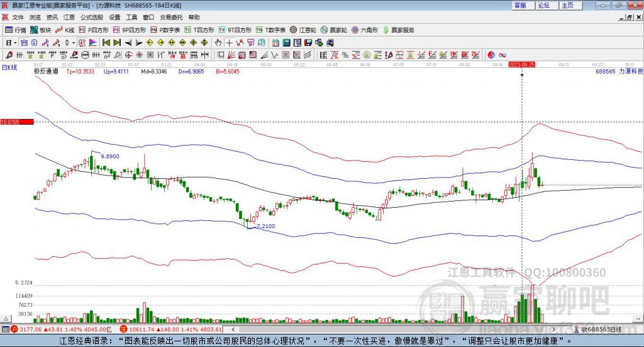Open the 六角形 hexagon tool
Screen dimensions: 644x347
point(365,30)
